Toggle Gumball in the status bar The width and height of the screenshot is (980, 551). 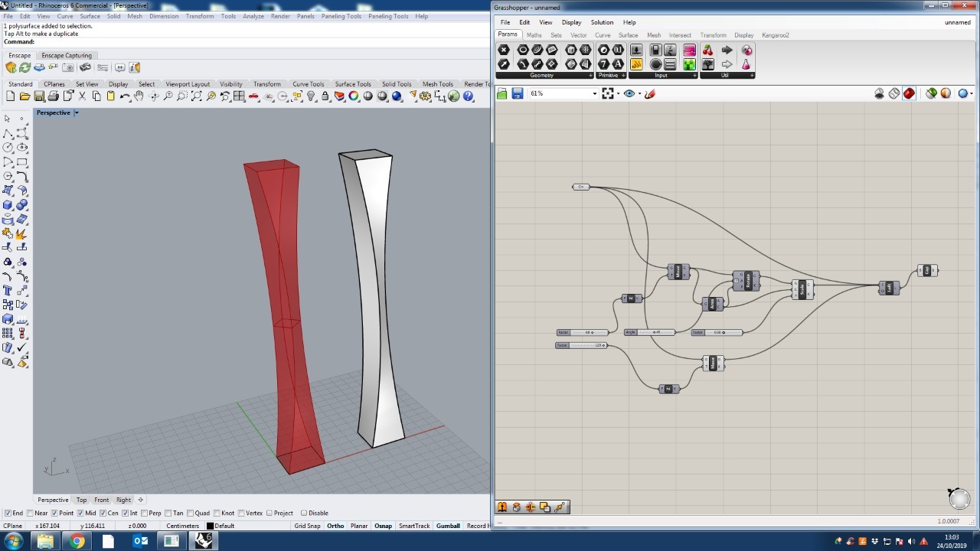(448, 526)
